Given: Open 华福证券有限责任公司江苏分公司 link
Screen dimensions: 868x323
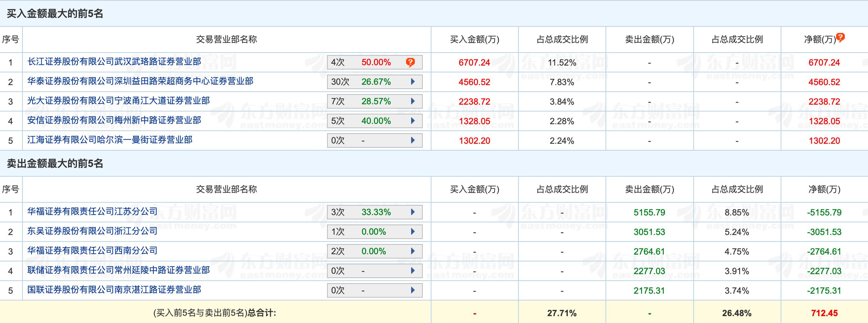Looking at the screenshot, I should [x=92, y=211].
